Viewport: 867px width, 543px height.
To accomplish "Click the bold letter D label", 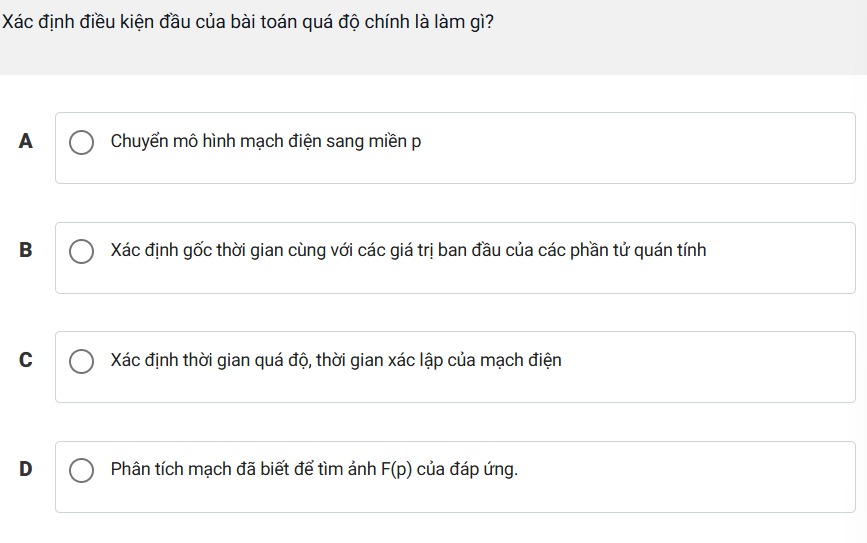I will pyautogui.click(x=25, y=469).
